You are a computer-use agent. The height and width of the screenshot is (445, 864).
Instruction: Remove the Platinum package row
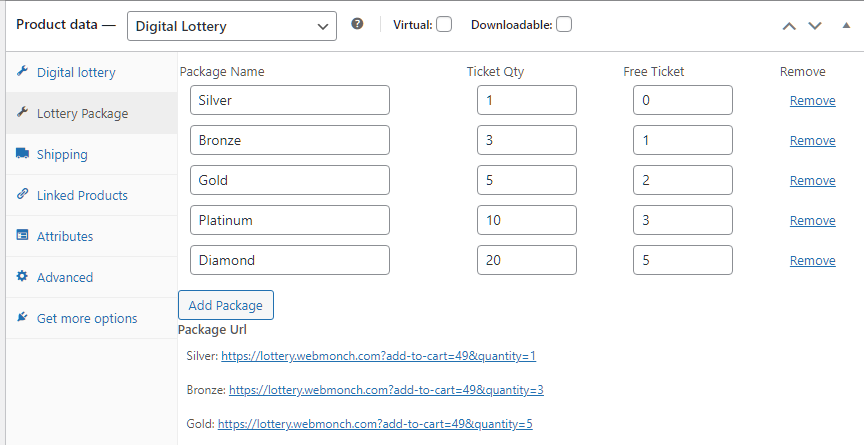coord(812,220)
